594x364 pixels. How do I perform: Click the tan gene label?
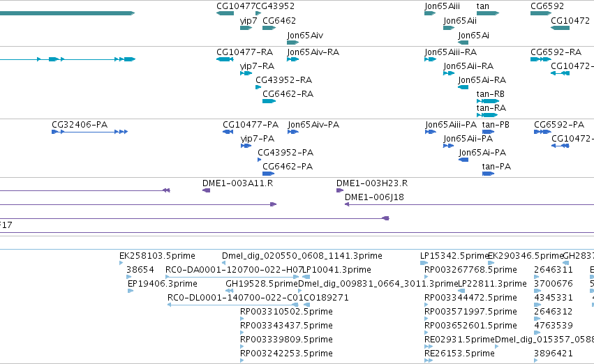pyautogui.click(x=482, y=6)
